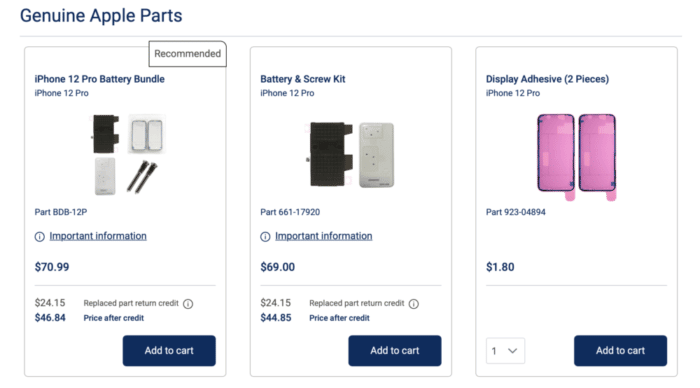The width and height of the screenshot is (700, 388).
Task: Click the $70.99 price on Battery Bundle
Action: (52, 267)
